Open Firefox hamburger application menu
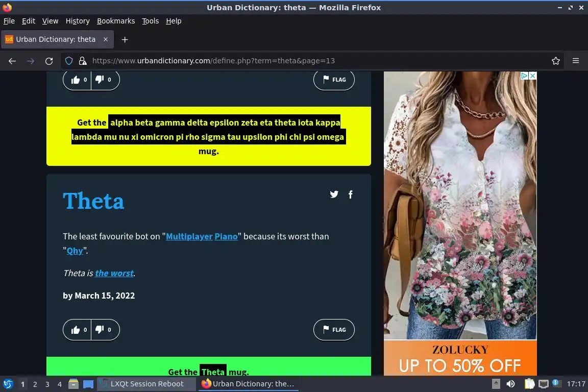The width and height of the screenshot is (588, 392). click(576, 61)
